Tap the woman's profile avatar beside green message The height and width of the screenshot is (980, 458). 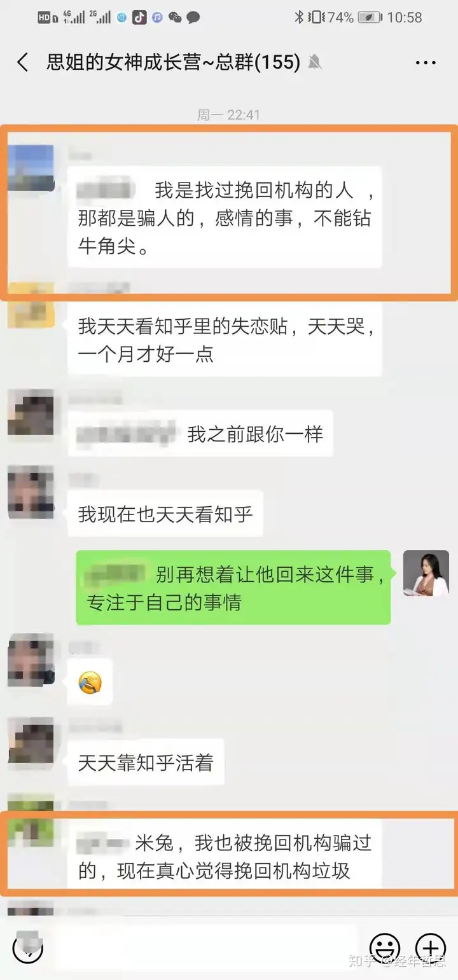tap(426, 573)
